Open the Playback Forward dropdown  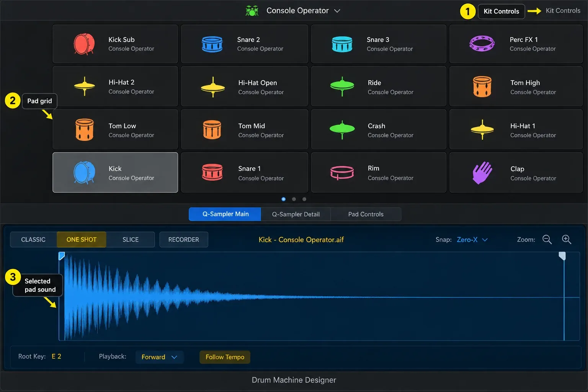coord(159,357)
